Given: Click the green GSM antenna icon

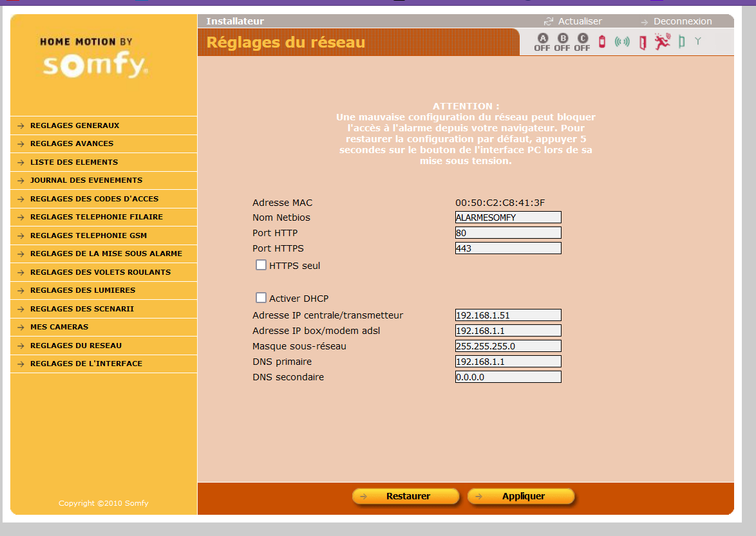Looking at the screenshot, I should coord(697,42).
